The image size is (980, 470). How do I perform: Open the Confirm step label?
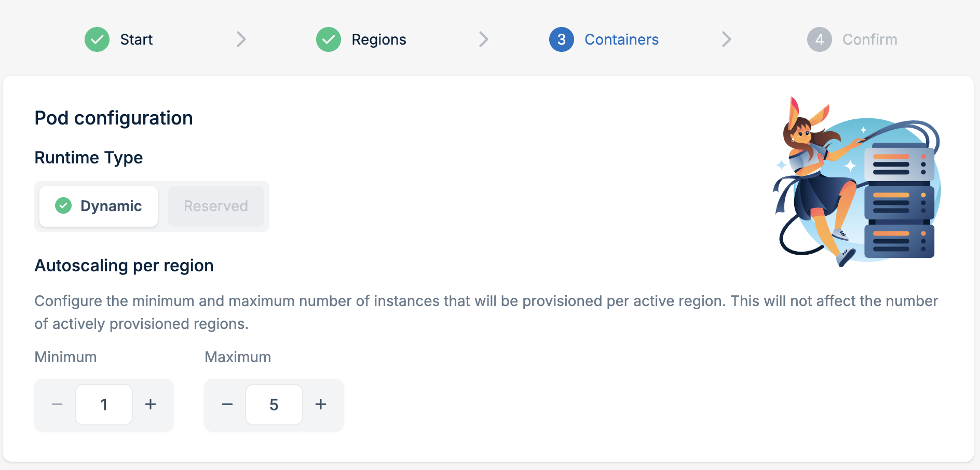(x=869, y=39)
